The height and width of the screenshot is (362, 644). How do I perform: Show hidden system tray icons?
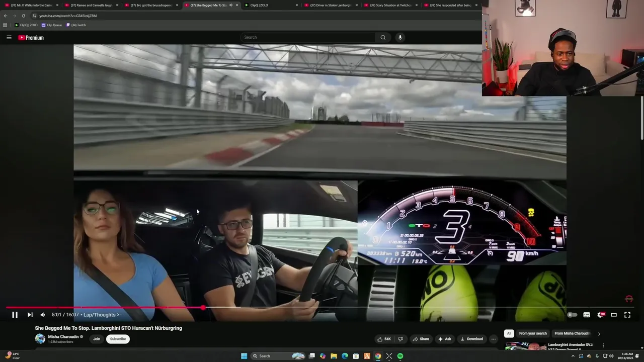573,356
